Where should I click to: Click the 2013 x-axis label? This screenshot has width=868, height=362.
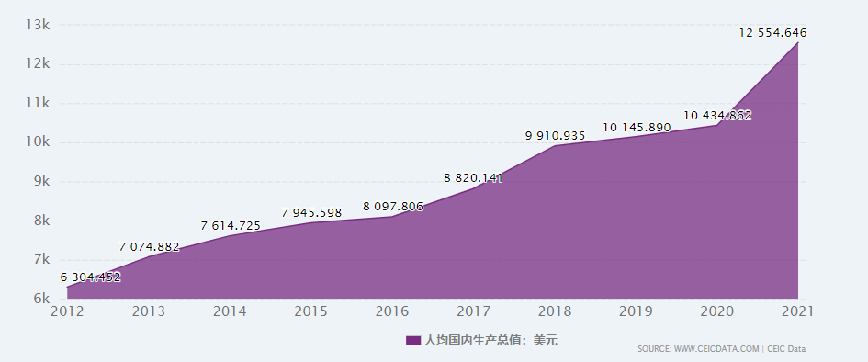pos(149,311)
